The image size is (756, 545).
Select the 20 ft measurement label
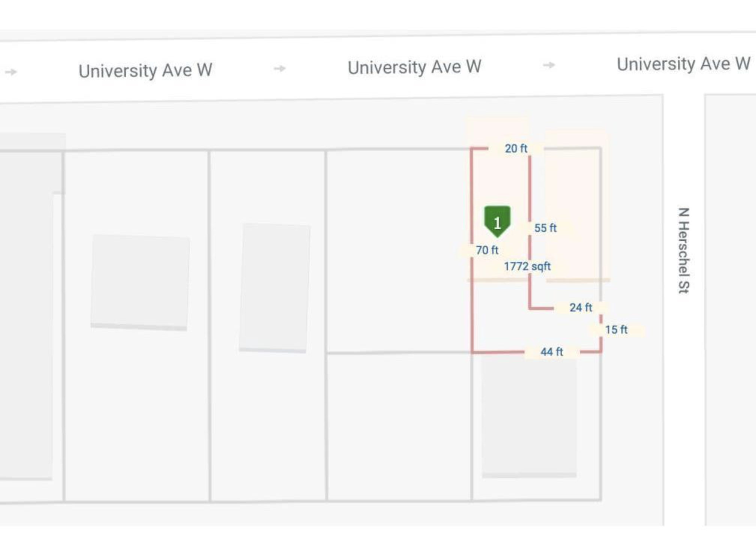coord(516,148)
